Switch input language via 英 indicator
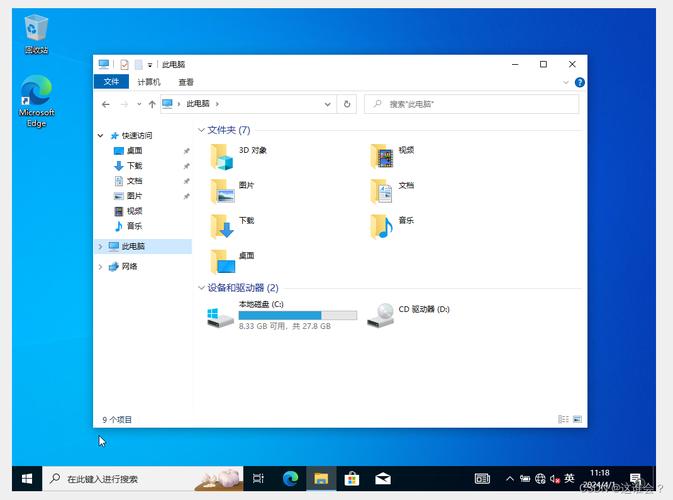Image resolution: width=673 pixels, height=500 pixels. (x=570, y=478)
